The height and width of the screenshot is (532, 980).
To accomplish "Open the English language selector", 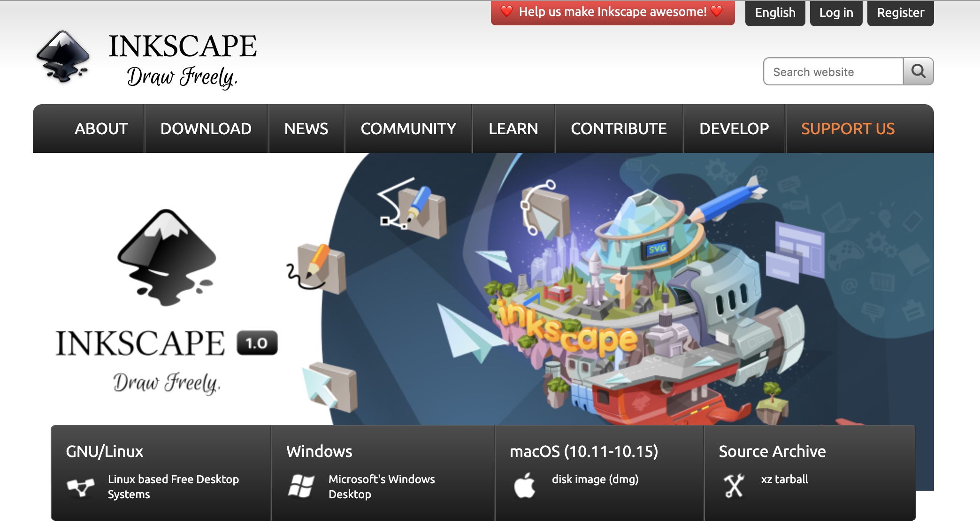I will pos(775,13).
